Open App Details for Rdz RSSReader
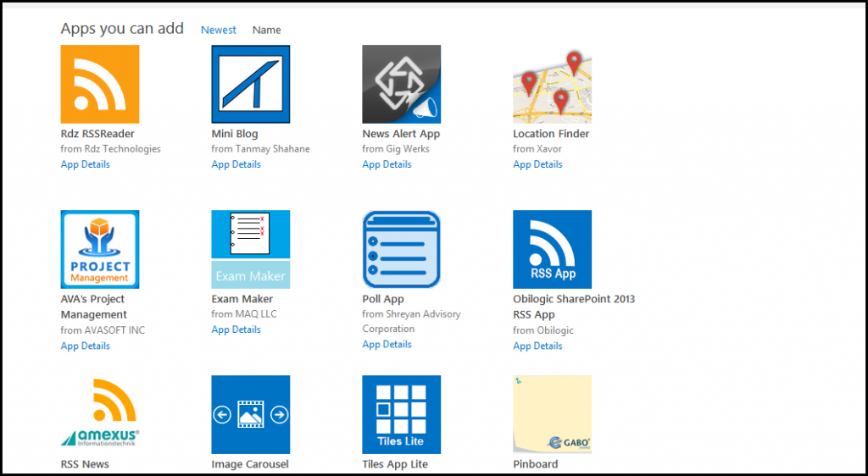 tap(86, 164)
